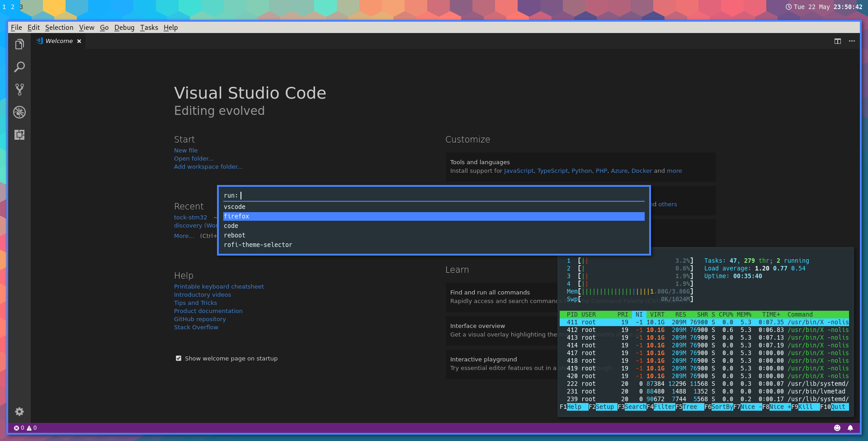Image resolution: width=868 pixels, height=441 pixels.
Task: Click the PHP language link
Action: coord(601,171)
